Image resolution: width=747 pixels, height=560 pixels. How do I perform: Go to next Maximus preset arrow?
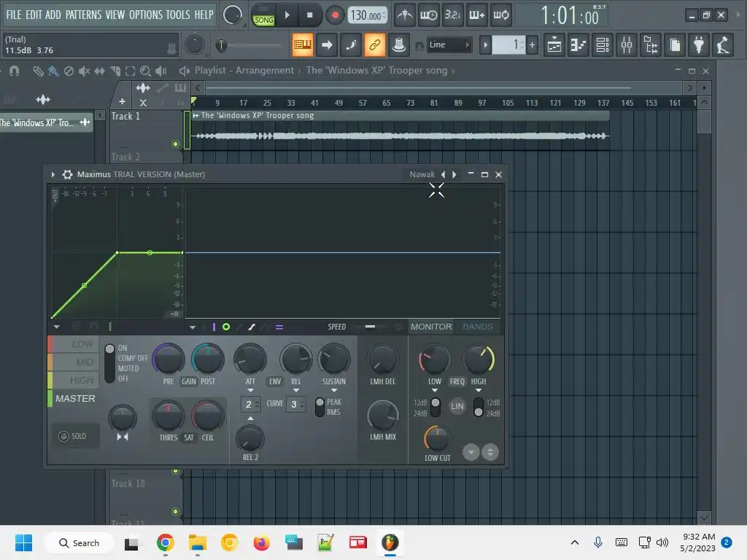tap(454, 174)
